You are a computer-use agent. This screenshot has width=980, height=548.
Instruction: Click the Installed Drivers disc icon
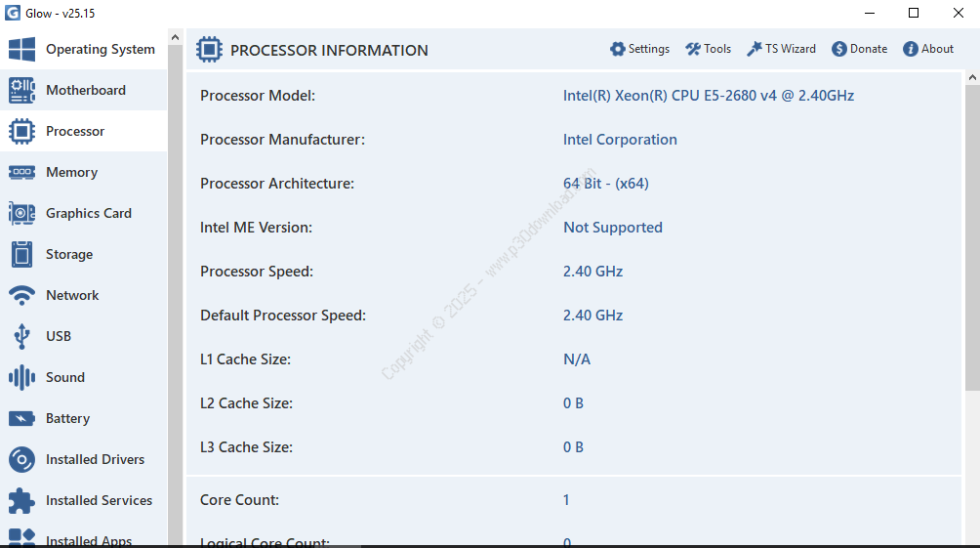point(21,460)
